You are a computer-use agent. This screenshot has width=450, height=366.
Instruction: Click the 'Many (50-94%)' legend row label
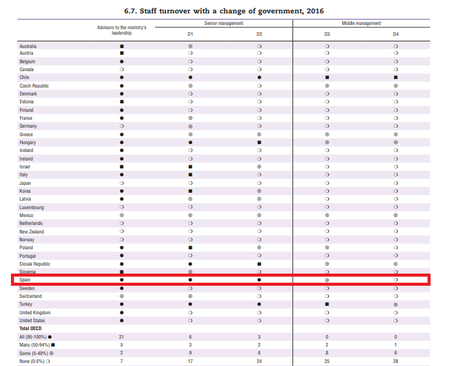pyautogui.click(x=35, y=345)
